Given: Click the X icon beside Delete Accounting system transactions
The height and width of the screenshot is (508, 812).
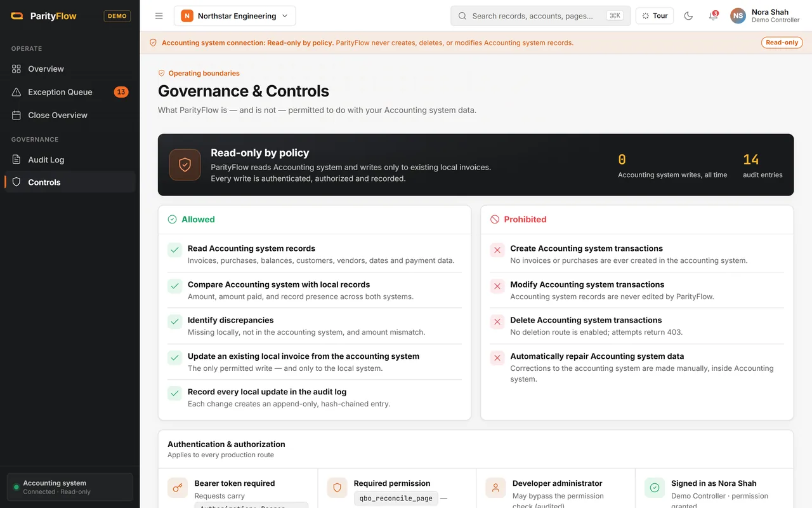Looking at the screenshot, I should [497, 321].
